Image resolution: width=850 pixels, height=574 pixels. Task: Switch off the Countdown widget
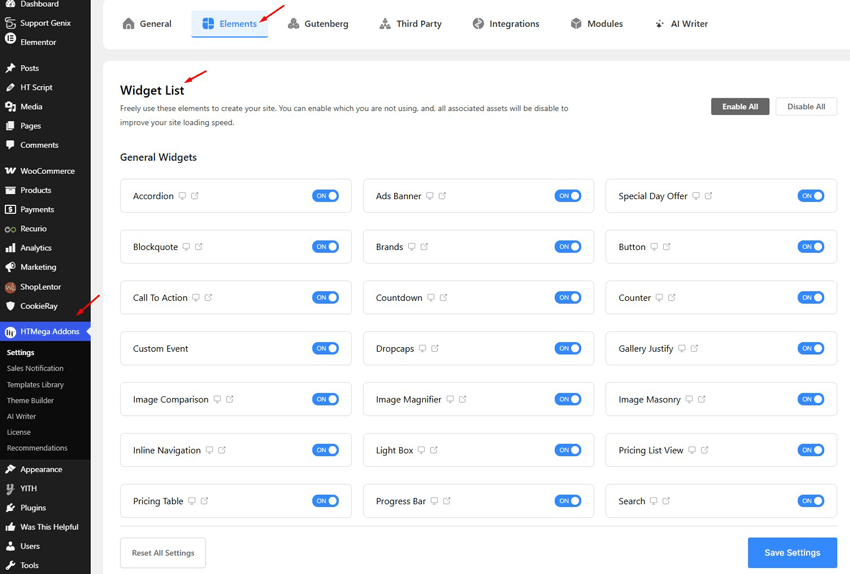568,298
